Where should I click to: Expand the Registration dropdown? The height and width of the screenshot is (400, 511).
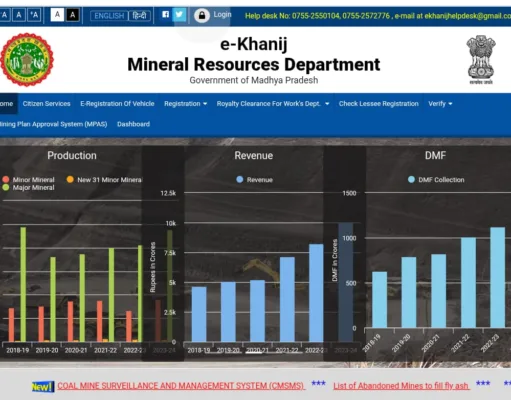(x=185, y=104)
